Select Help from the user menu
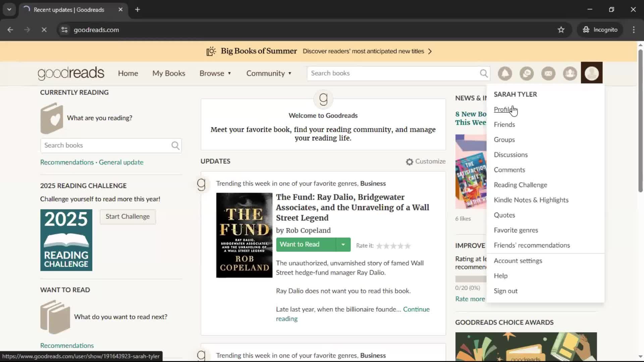 pos(501,276)
